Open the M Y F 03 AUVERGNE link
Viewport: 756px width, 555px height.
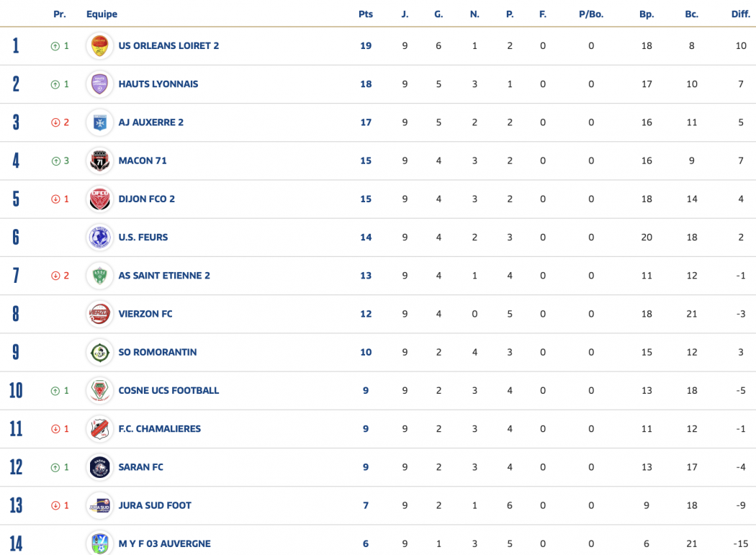164,544
